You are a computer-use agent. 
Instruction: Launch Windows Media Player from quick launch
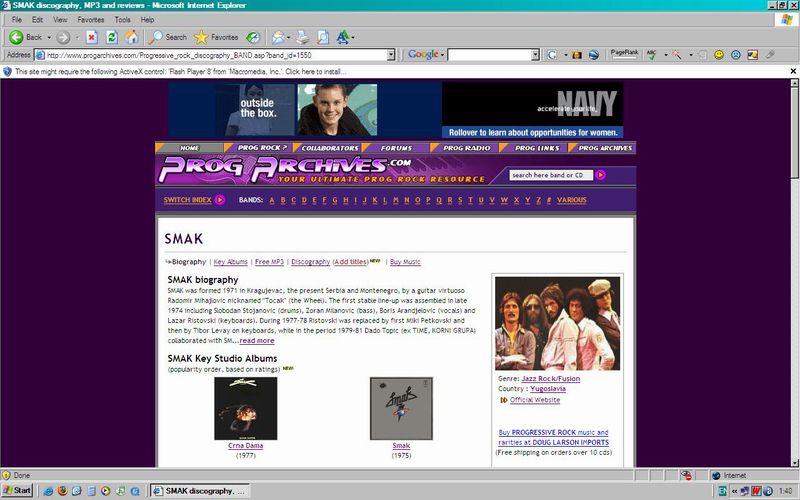pyautogui.click(x=106, y=491)
